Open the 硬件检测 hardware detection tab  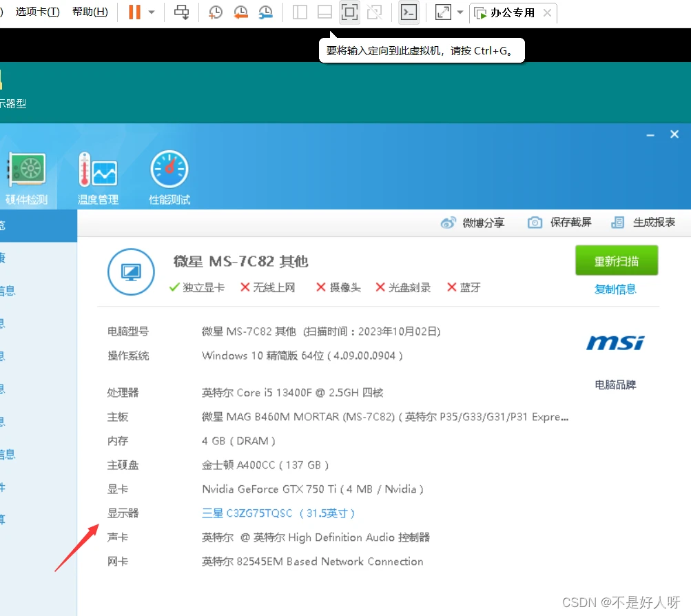coord(26,179)
